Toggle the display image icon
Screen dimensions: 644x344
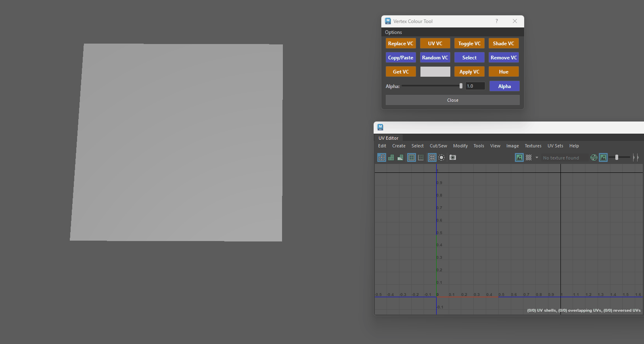coord(519,157)
